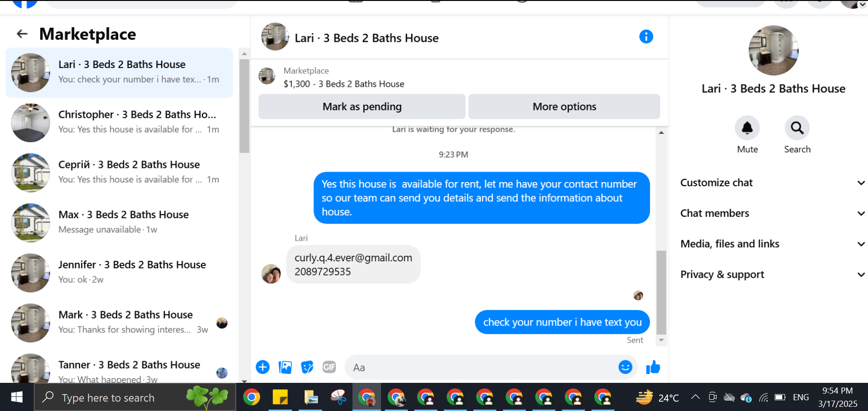Click the chat messages scrollbar
Viewport: 868px width, 411px height.
pyautogui.click(x=661, y=292)
